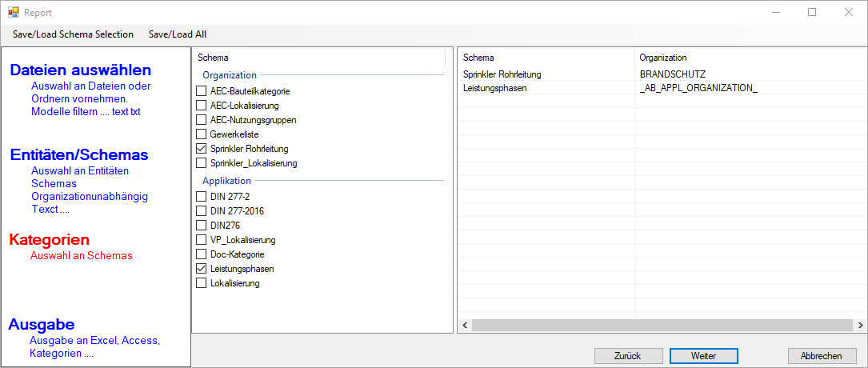Click the horizontal scrollbar left arrow
Viewport: 868px width, 368px height.
465,325
